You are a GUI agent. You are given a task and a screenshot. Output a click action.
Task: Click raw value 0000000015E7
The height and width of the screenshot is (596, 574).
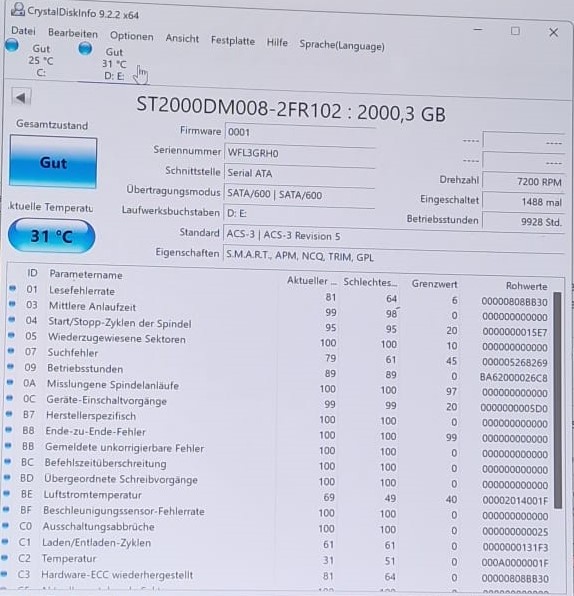pos(515,332)
